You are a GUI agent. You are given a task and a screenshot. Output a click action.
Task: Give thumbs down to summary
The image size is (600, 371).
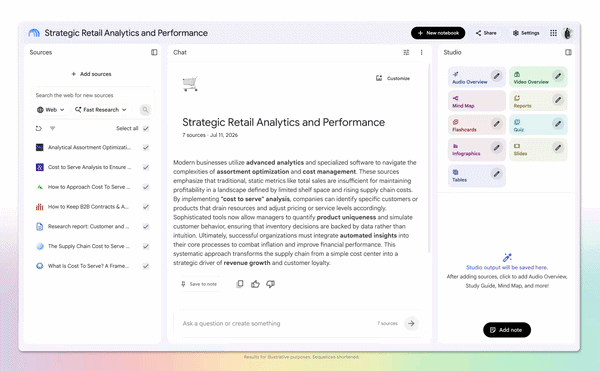271,284
